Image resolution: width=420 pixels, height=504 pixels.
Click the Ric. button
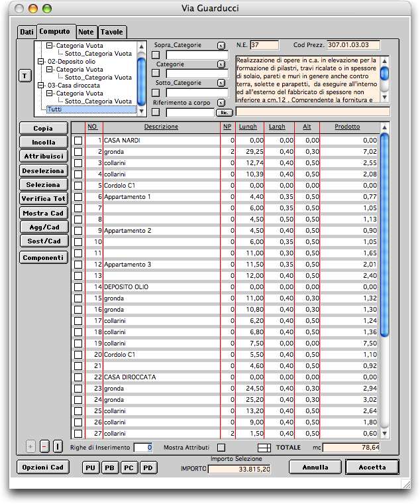(x=224, y=113)
